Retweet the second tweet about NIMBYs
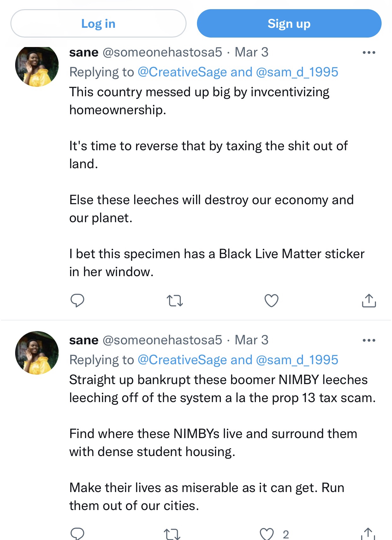This screenshot has width=392, height=540. (172, 534)
